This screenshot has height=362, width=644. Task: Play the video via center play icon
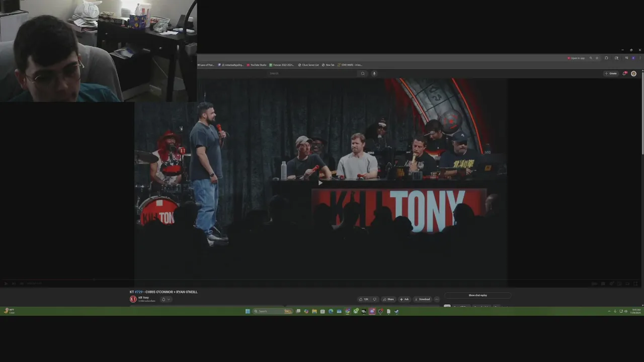click(320, 183)
